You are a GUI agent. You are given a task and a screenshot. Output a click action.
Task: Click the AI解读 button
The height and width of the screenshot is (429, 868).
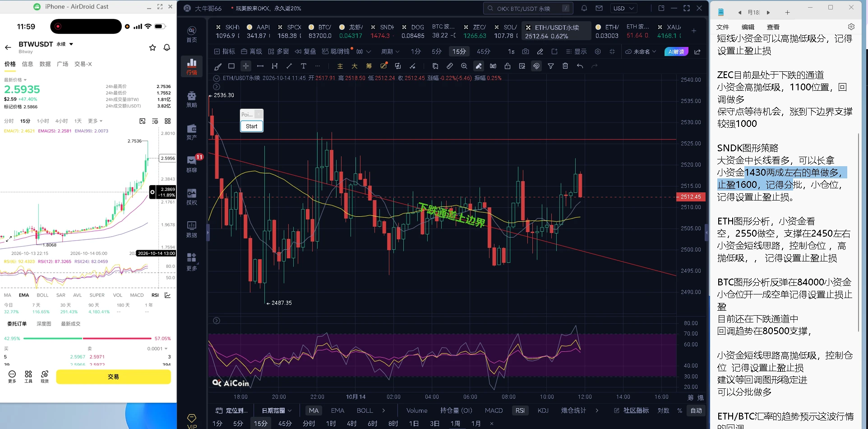tap(676, 51)
